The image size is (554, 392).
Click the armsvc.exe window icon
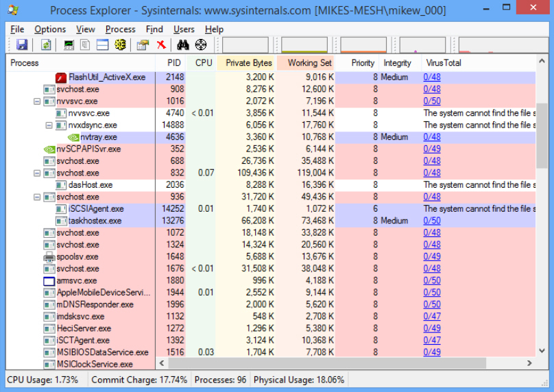click(49, 281)
